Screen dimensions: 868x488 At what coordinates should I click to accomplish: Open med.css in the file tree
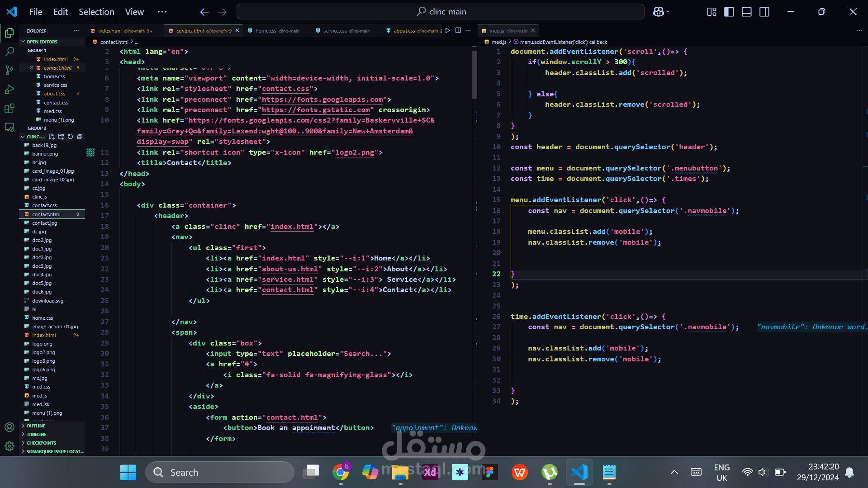click(41, 387)
